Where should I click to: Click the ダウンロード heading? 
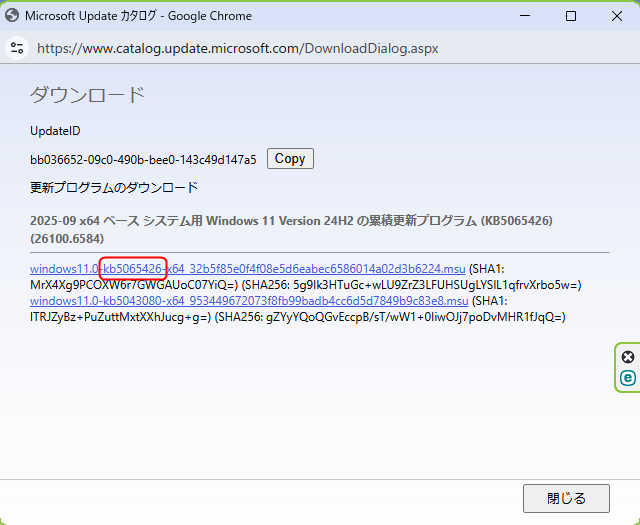(88, 95)
